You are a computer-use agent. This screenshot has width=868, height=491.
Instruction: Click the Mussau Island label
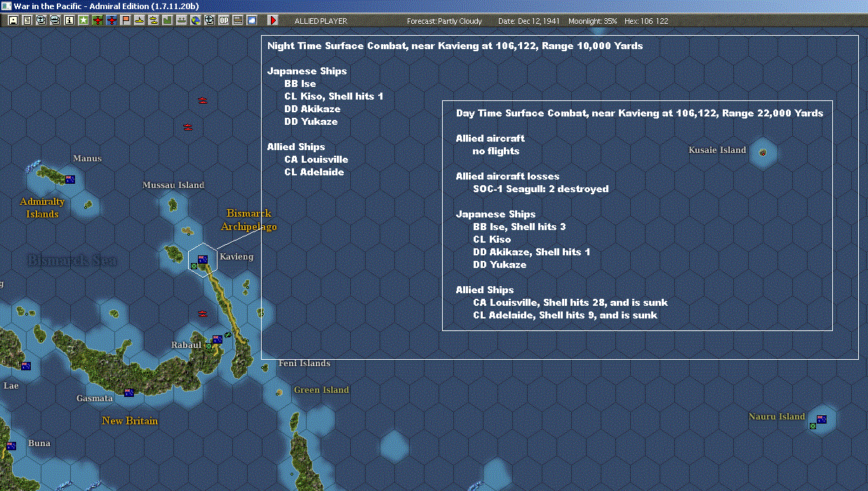tap(173, 185)
